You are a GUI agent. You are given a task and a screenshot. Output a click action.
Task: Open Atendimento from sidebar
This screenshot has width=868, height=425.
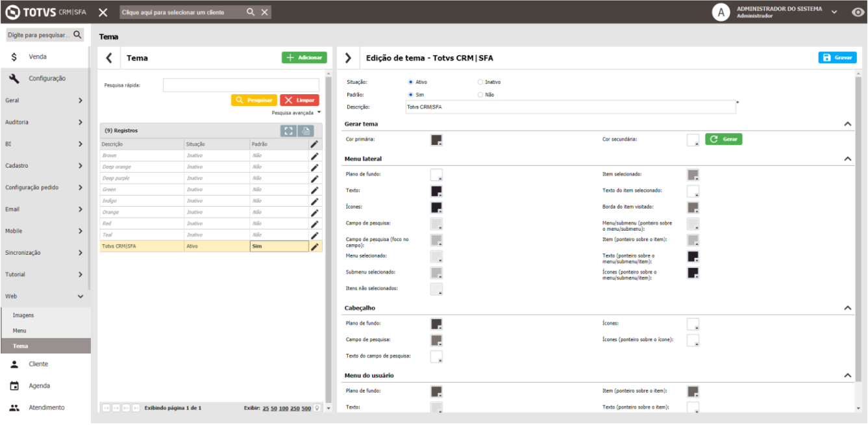(45, 407)
